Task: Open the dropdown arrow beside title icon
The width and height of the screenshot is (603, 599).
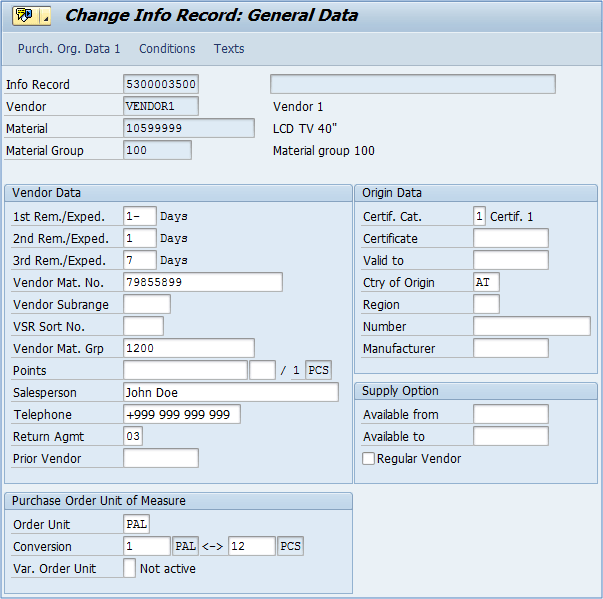Action: 46,16
